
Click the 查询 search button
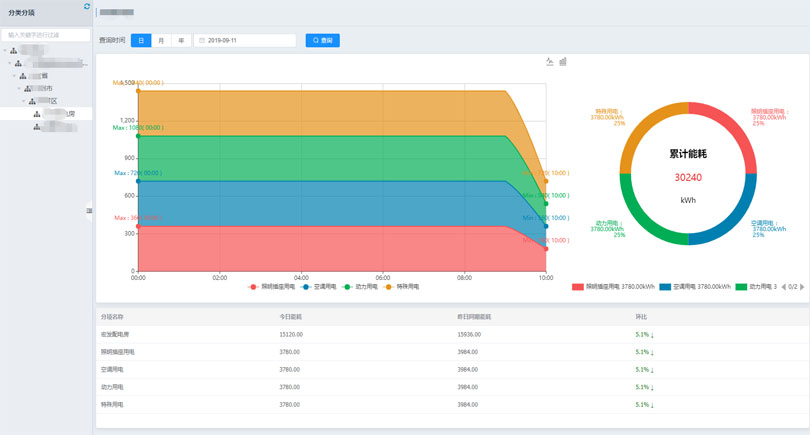pos(322,41)
